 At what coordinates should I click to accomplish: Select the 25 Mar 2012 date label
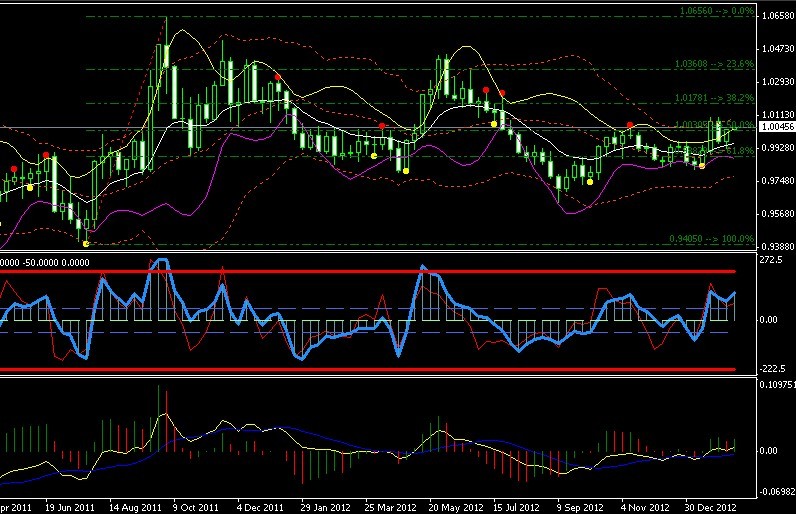pyautogui.click(x=390, y=507)
